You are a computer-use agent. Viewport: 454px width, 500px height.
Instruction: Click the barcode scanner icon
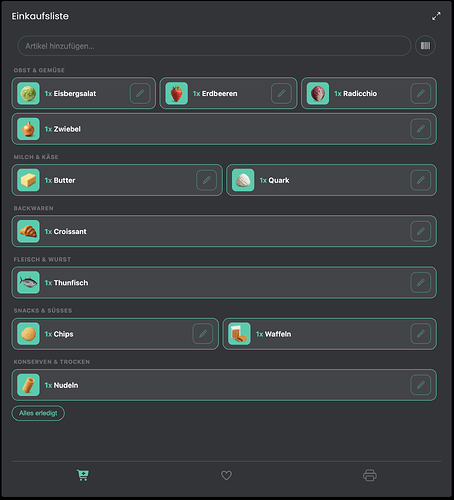point(425,46)
